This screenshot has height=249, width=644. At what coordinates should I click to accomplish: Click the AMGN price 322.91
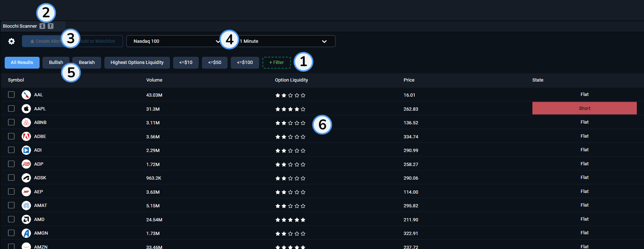point(411,234)
